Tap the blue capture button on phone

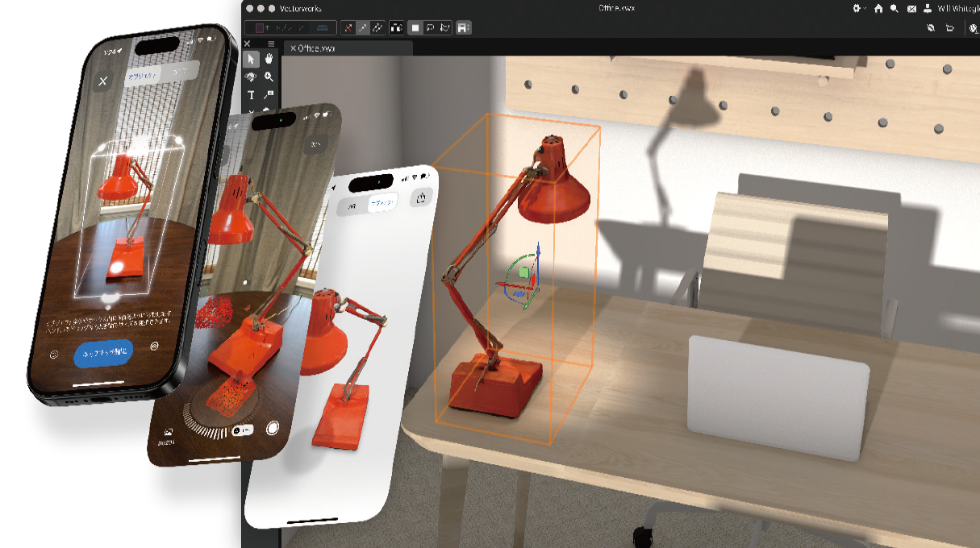tap(103, 353)
